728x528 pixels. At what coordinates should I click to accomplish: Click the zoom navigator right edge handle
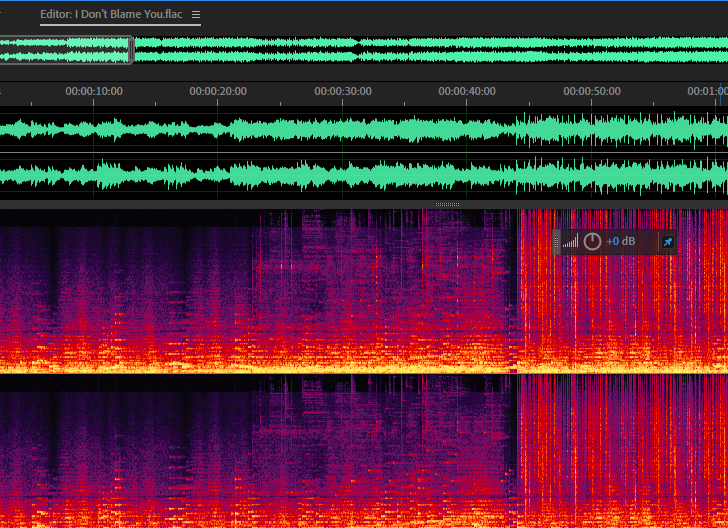pyautogui.click(x=132, y=50)
